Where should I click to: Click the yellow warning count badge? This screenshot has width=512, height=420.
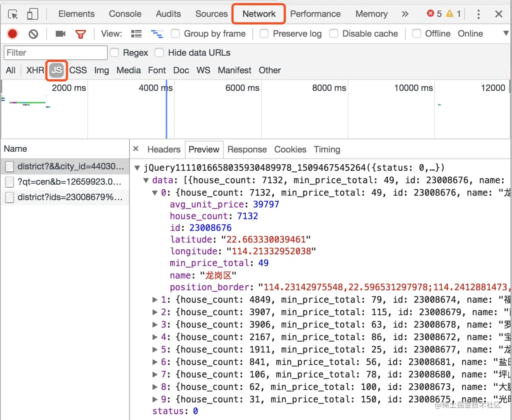click(x=453, y=14)
